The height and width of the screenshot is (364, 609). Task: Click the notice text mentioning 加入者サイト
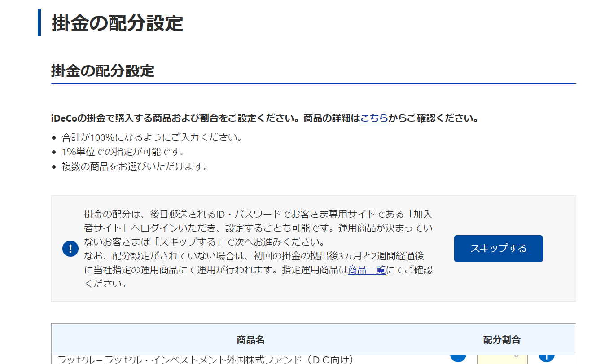[258, 221]
